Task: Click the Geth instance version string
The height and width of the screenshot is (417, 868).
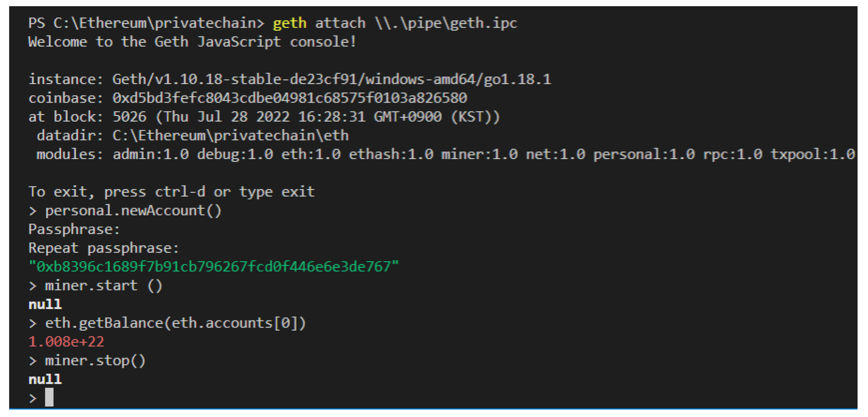Action: pyautogui.click(x=332, y=80)
